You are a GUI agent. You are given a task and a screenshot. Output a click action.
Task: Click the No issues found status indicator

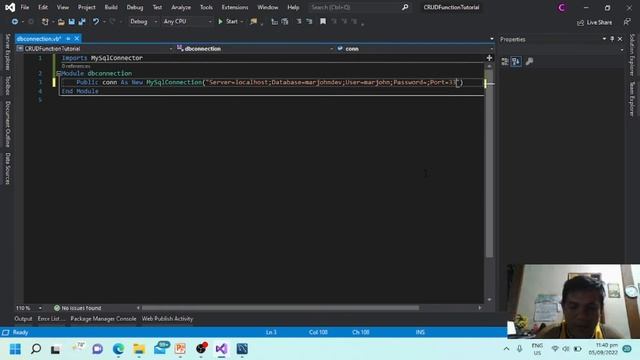(x=78, y=308)
